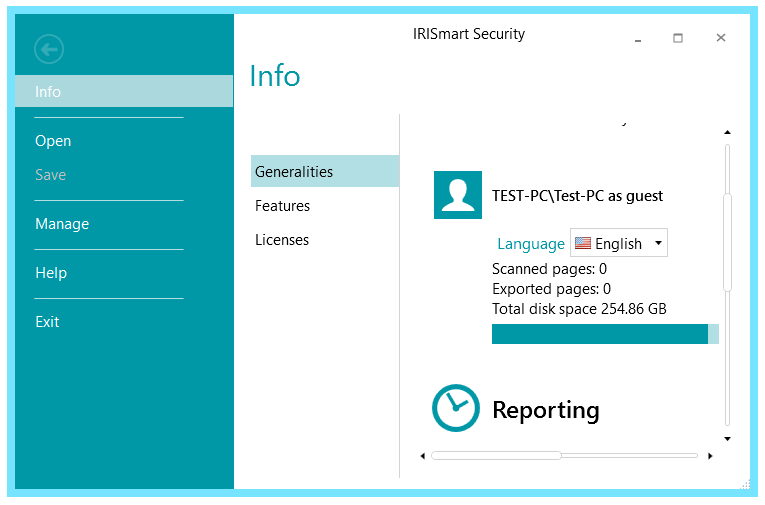Switch to the Generalities tab
The width and height of the screenshot is (765, 505).
pyautogui.click(x=325, y=171)
